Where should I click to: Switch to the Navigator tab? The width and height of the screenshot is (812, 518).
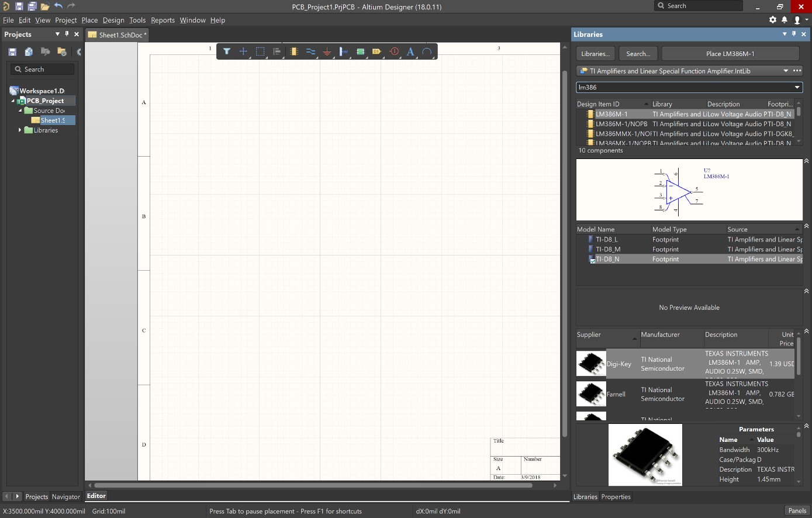click(66, 496)
